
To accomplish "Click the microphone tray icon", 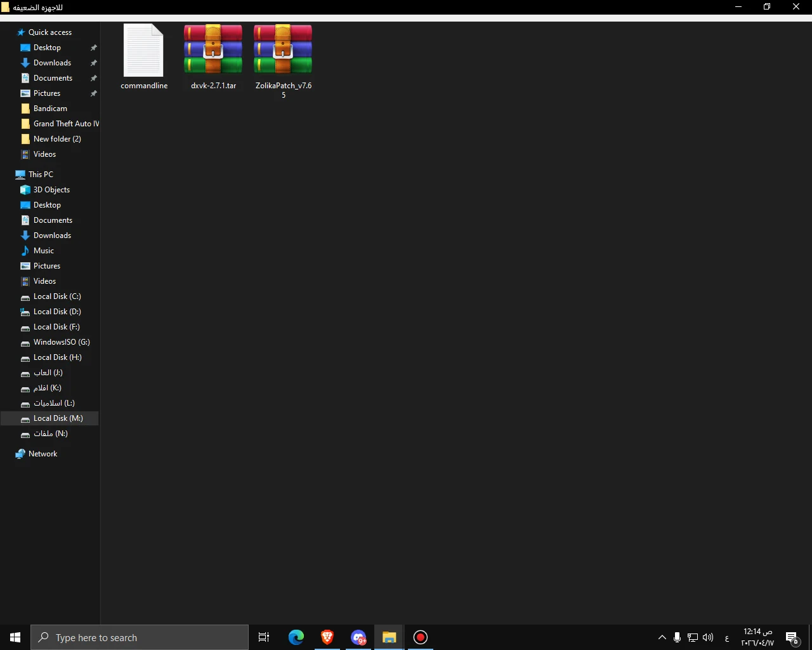I will (677, 637).
